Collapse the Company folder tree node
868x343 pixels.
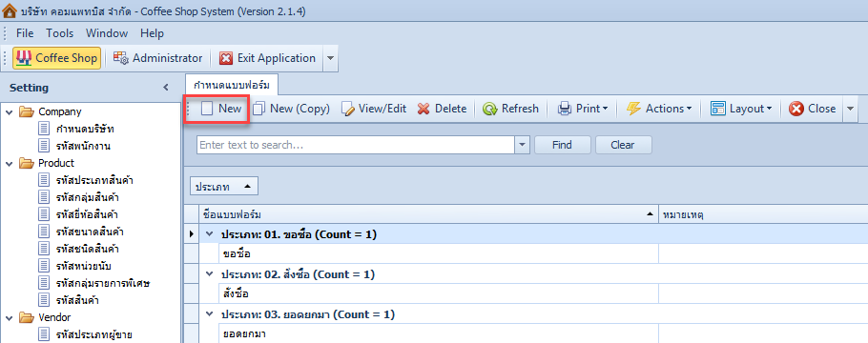click(9, 112)
